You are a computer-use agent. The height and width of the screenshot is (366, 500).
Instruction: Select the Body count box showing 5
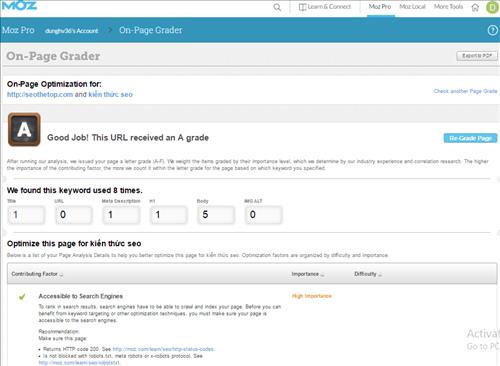216,215
